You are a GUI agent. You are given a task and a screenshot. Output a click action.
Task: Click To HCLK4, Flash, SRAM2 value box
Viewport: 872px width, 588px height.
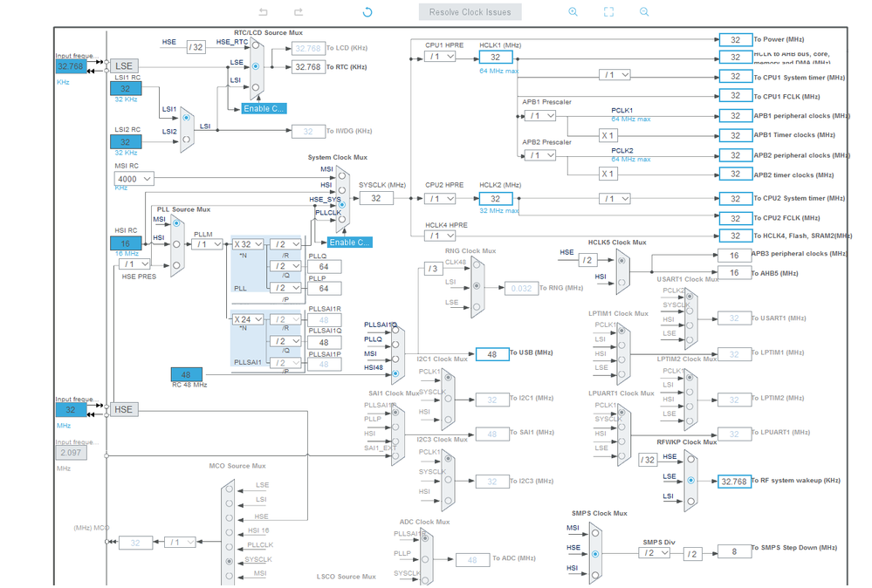(x=735, y=236)
